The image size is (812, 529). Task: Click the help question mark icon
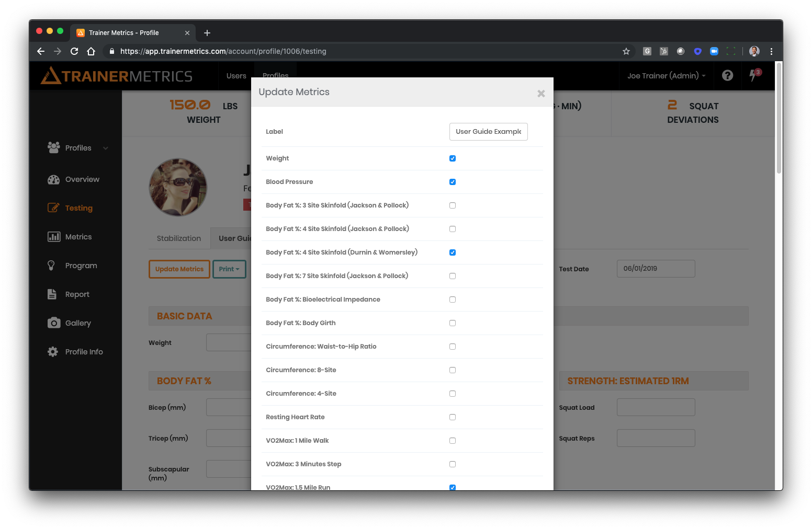click(727, 75)
